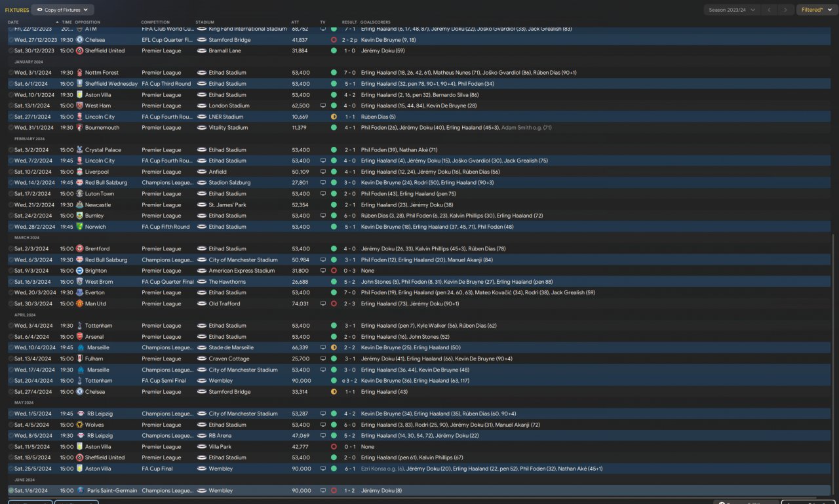Click the Norwich club badge

[x=79, y=227]
